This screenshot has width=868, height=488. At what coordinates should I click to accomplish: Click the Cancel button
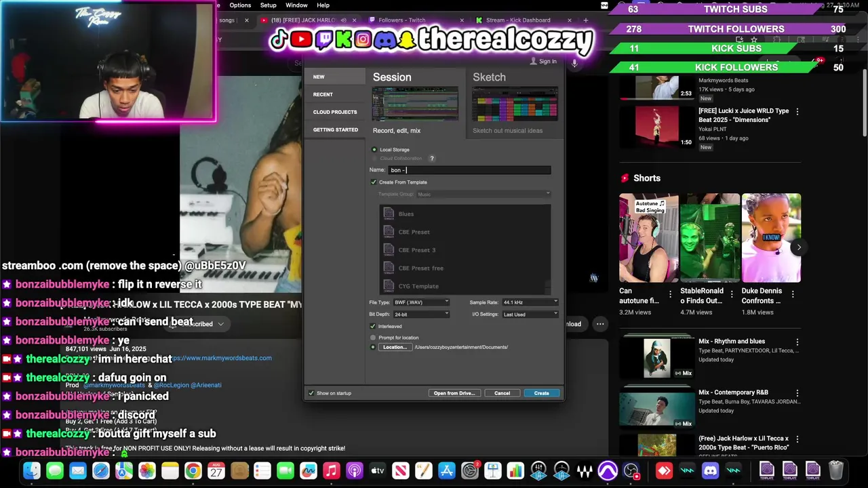tap(502, 393)
